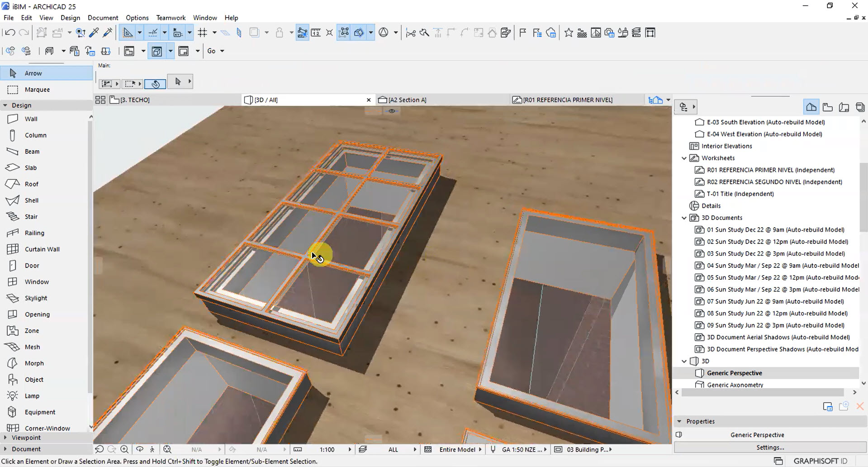Viewport: 868px width, 467px height.
Task: Activate the Mesh tool
Action: (x=32, y=347)
